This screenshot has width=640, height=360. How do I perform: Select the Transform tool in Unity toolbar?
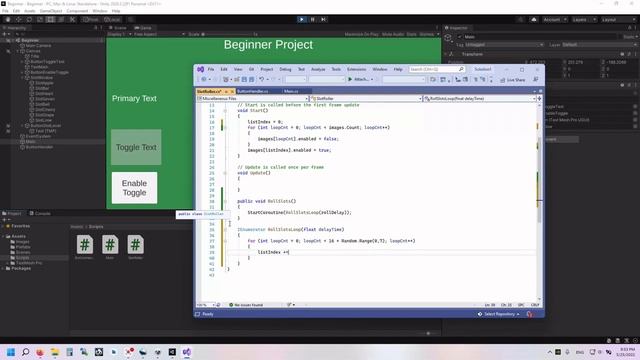click(x=61, y=19)
